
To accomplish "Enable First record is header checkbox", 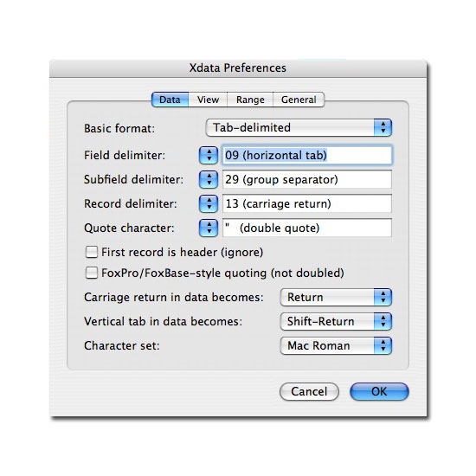I will click(92, 252).
